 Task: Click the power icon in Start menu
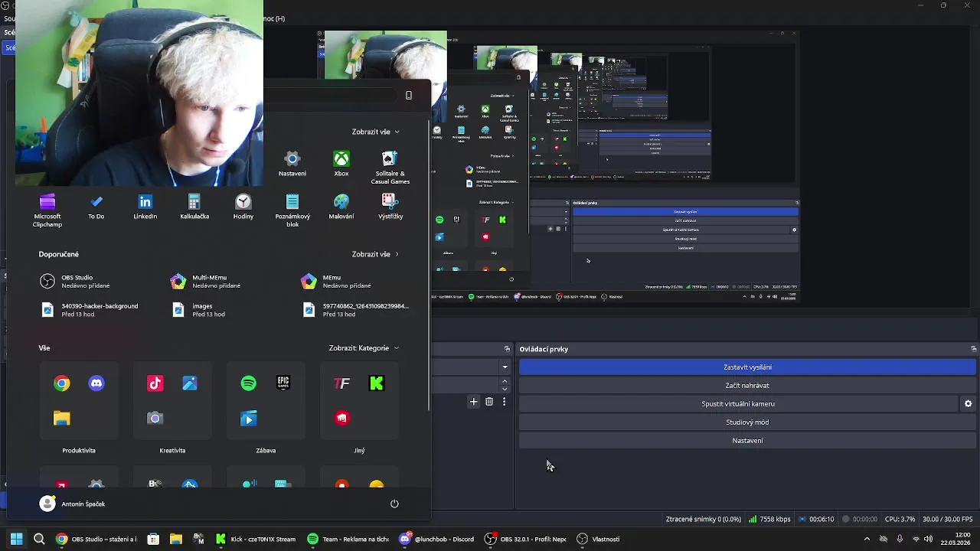394,504
